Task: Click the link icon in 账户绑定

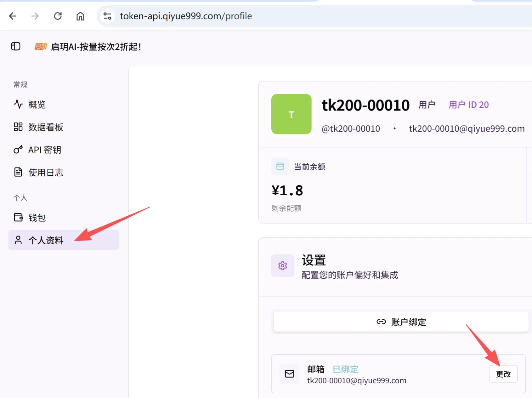Action: click(381, 322)
